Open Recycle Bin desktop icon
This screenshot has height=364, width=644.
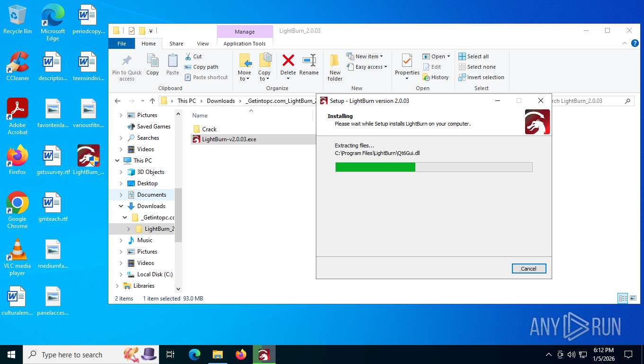[18, 19]
